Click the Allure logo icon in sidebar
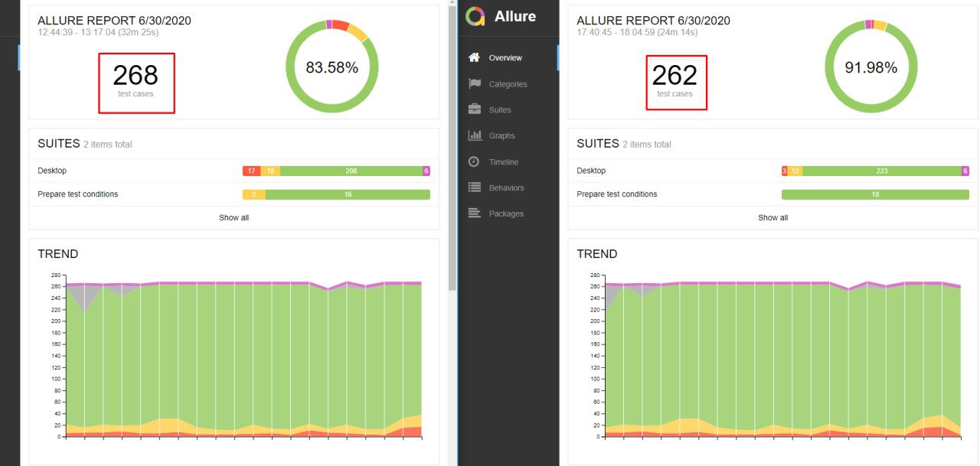Screen dimensions: 980x466 [x=475, y=16]
